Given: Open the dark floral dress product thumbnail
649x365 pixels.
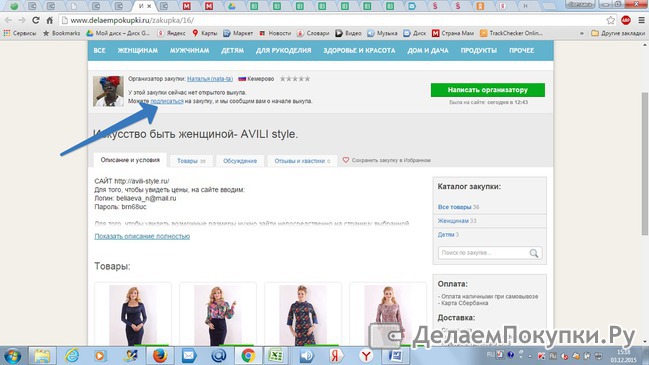Looking at the screenshot, I should [x=303, y=315].
